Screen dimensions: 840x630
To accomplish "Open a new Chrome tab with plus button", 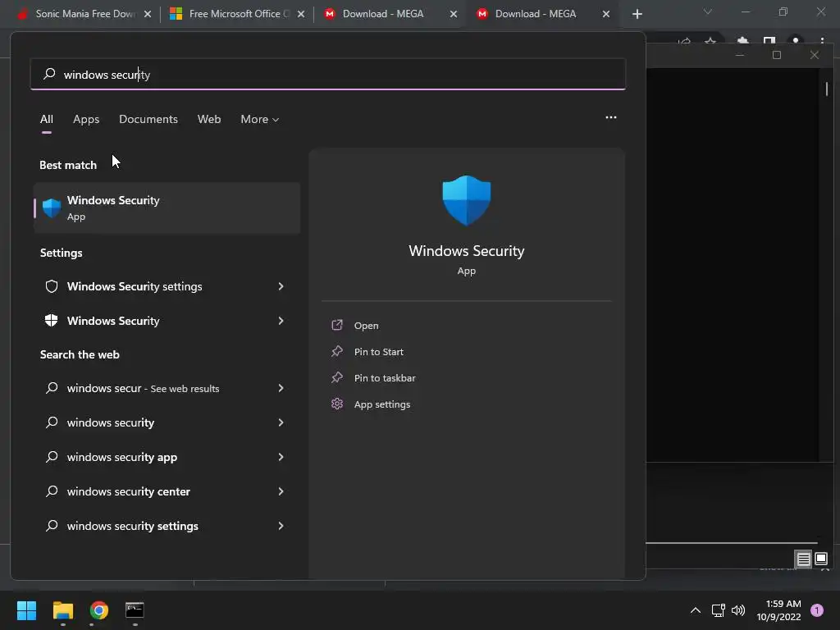I will pyautogui.click(x=637, y=14).
